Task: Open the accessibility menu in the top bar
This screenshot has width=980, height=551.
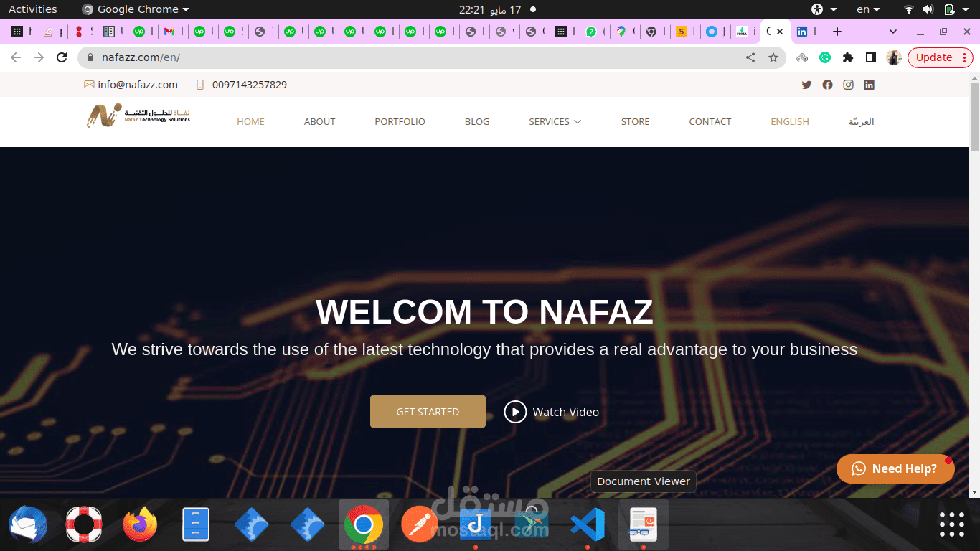Action: 824,9
